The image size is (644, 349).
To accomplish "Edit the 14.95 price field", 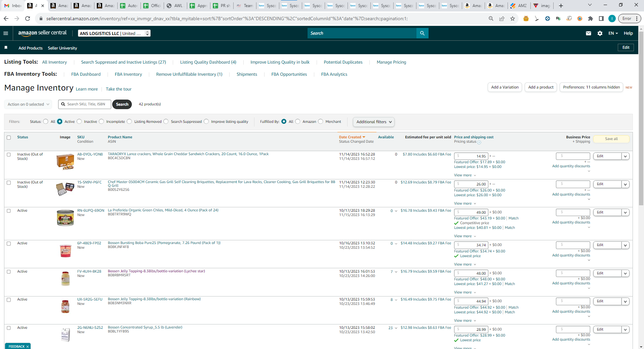I will pyautogui.click(x=471, y=156).
